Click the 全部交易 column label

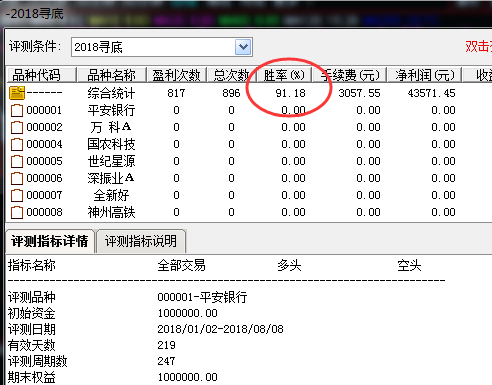(x=181, y=266)
